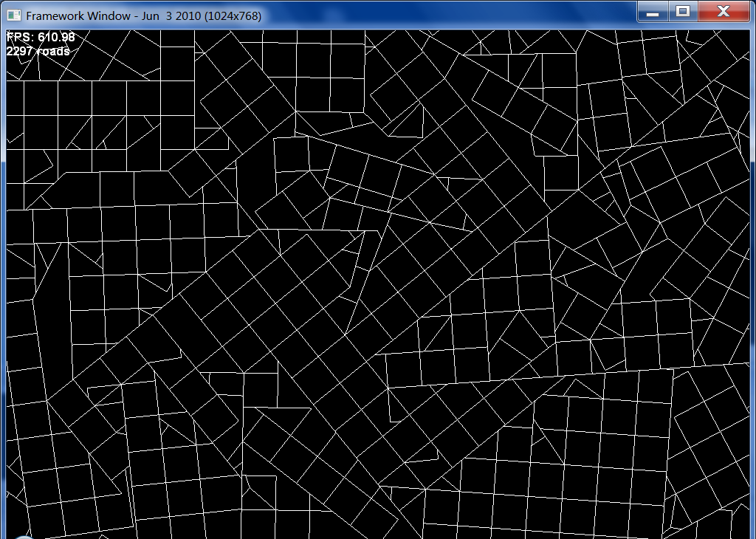This screenshot has width=756, height=539.
Task: Close the Framework Window
Action: (x=724, y=12)
